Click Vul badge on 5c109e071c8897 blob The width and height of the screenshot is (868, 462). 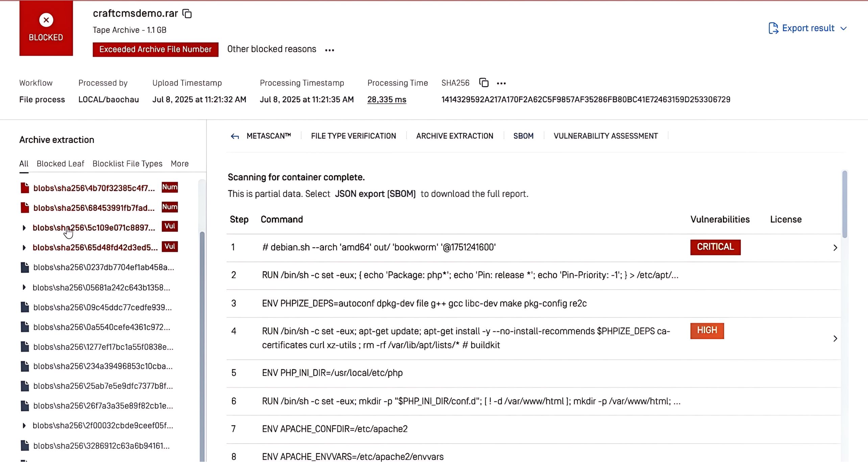coord(170,226)
